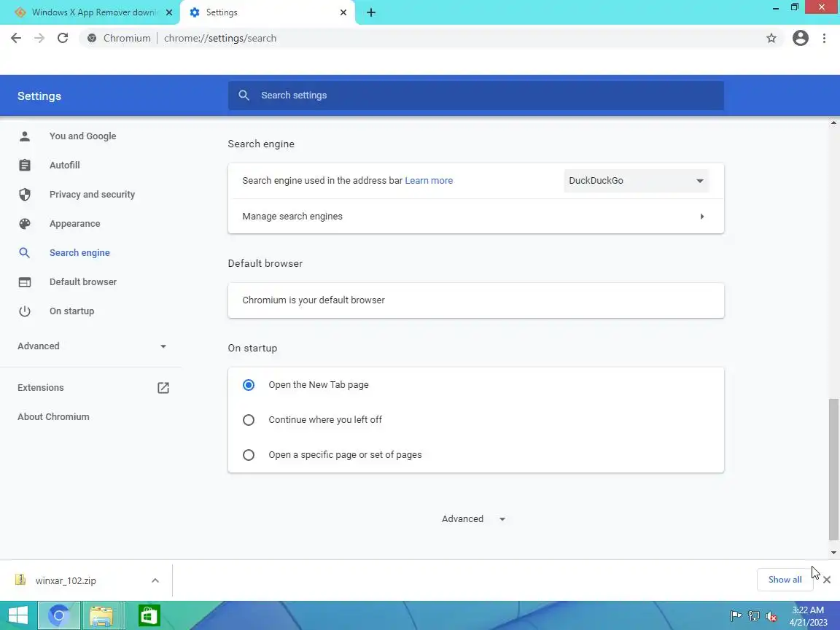840x630 pixels.
Task: Open File Explorer from the taskbar
Action: tap(102, 615)
